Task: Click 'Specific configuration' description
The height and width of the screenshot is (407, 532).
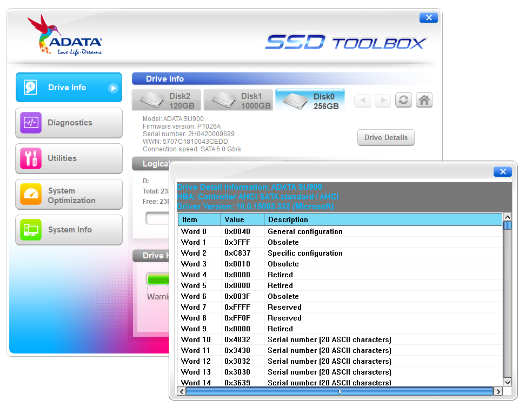Action: coord(305,253)
